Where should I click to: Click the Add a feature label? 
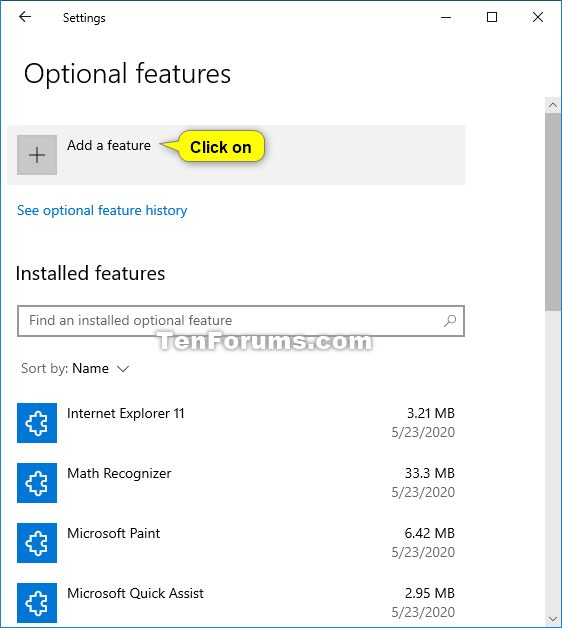109,145
